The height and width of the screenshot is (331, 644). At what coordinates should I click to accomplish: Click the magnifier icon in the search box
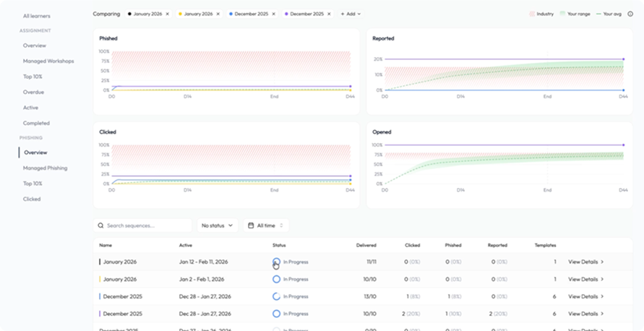click(100, 225)
